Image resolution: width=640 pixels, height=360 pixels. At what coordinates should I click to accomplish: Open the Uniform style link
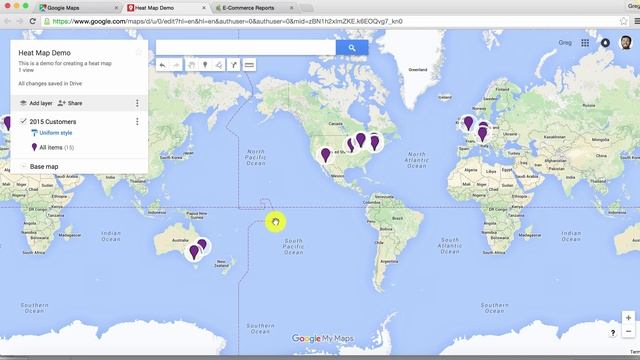pos(56,133)
